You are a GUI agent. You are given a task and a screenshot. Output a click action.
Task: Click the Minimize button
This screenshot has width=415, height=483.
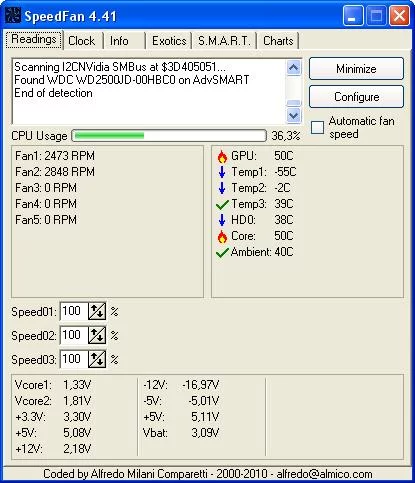[x=356, y=69]
